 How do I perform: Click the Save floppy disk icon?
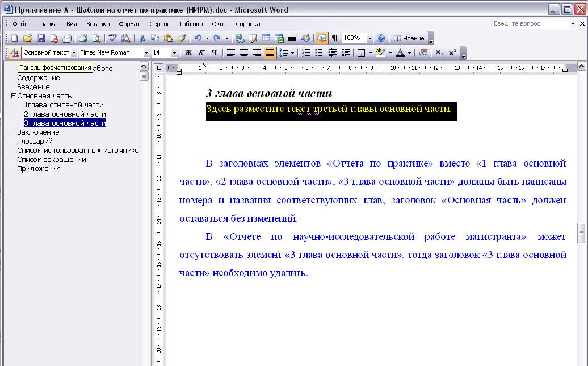click(41, 38)
